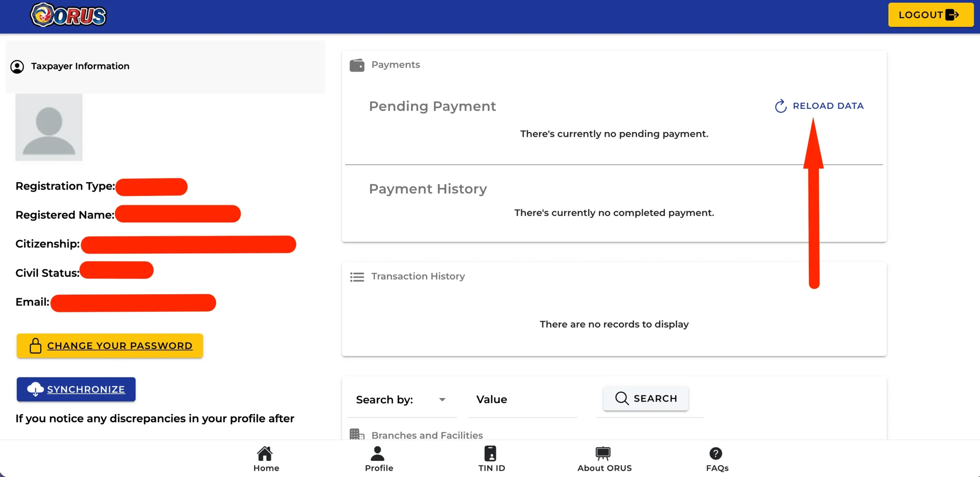Open the Search by dropdown
This screenshot has height=477, width=980.
[x=402, y=400]
